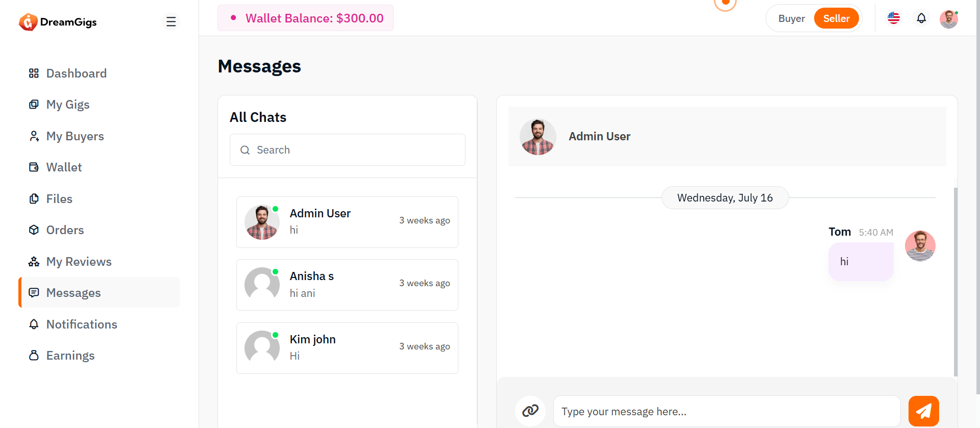Select the Seller mode toggle

pyautogui.click(x=836, y=18)
